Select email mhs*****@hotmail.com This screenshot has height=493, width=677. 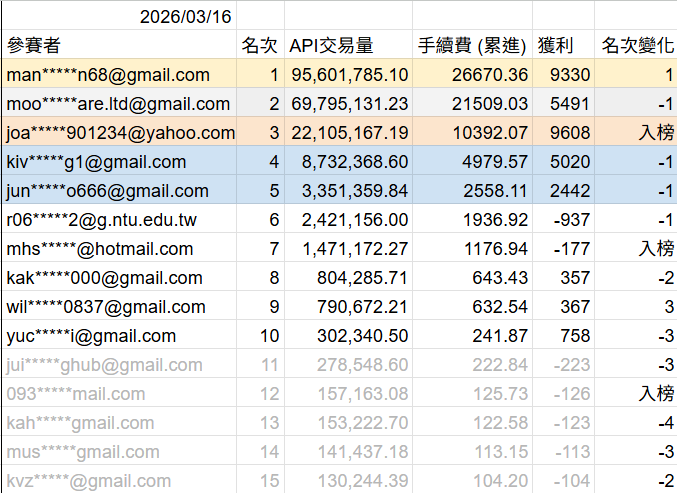[100, 249]
